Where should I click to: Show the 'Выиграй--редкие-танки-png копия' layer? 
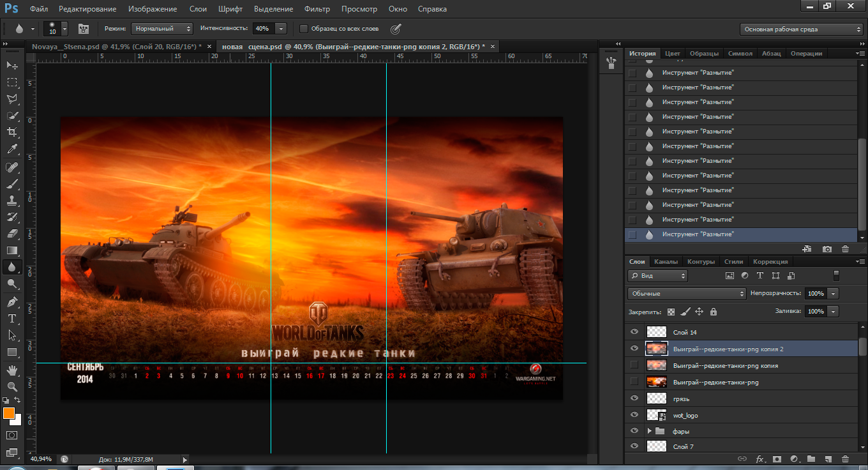(634, 365)
